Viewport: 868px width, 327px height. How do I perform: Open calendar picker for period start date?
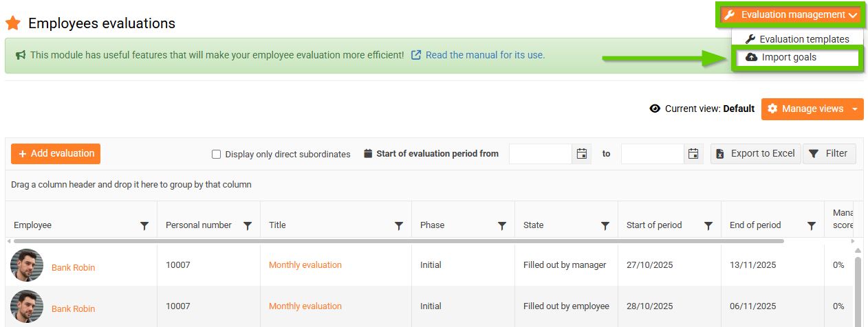(x=581, y=154)
